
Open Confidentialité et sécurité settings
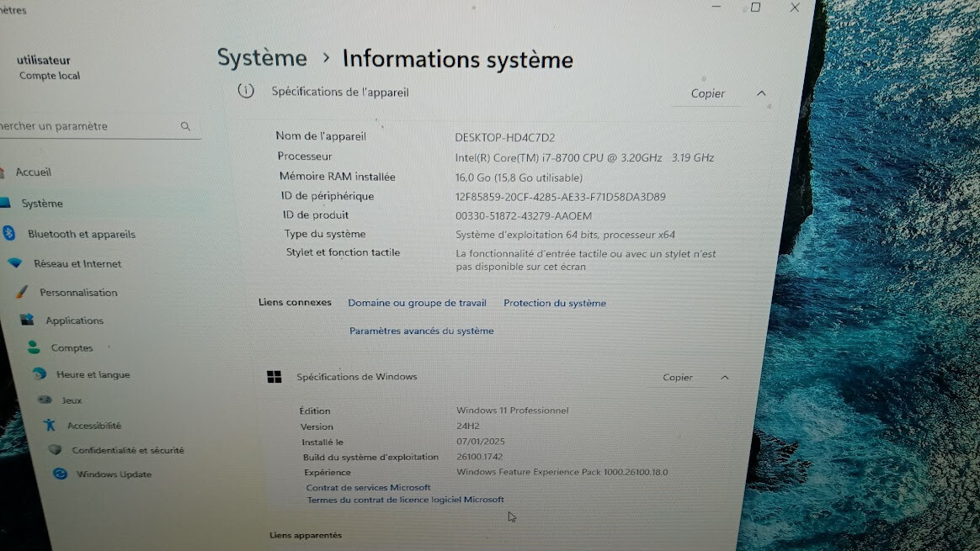(127, 450)
